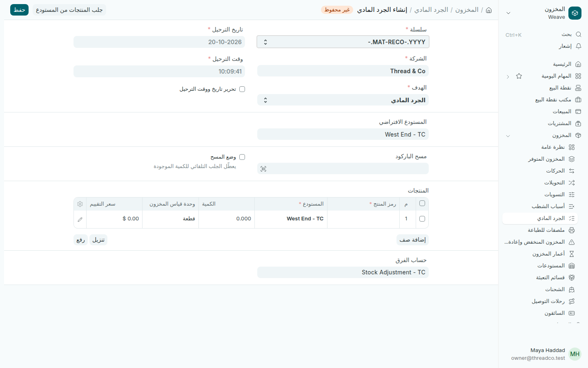This screenshot has height=368, width=588.
Task: Click the حفظ save button
Action: 19,10
